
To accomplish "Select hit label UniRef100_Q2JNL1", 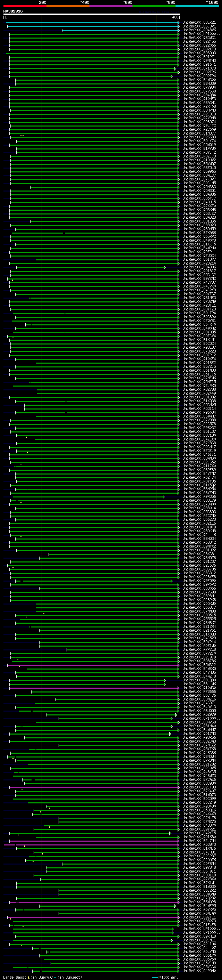I will point(199,940).
